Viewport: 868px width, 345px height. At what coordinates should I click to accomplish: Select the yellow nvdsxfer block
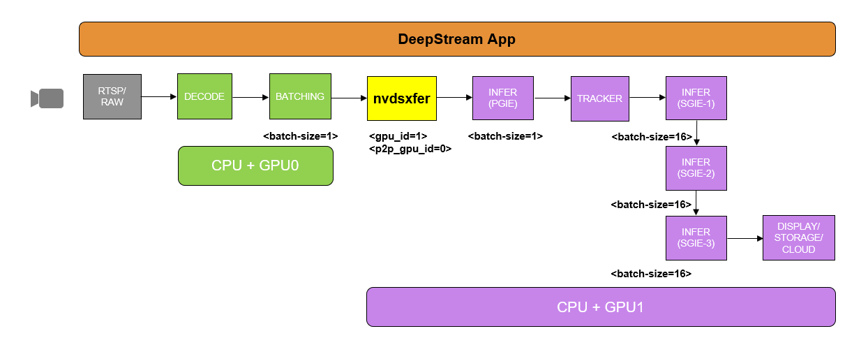click(x=401, y=98)
